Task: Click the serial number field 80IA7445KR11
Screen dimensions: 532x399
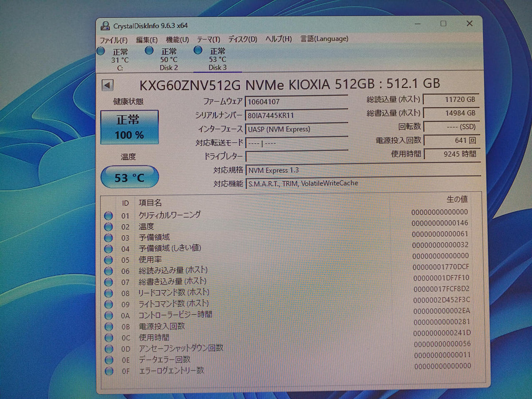Action: coord(296,115)
